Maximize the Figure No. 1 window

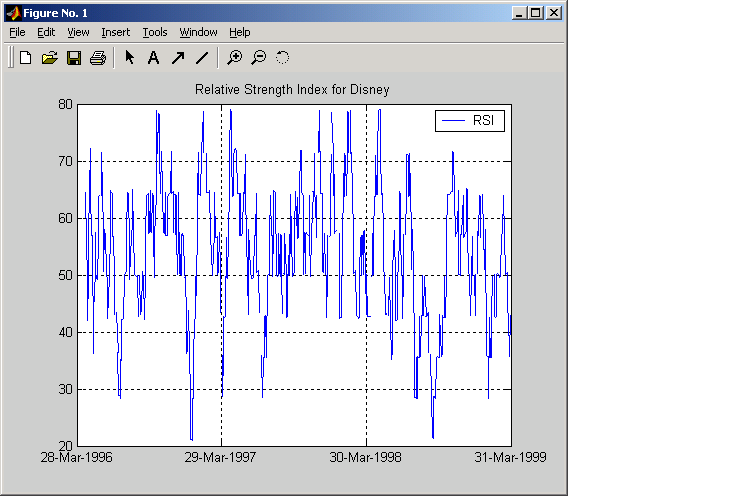(536, 13)
